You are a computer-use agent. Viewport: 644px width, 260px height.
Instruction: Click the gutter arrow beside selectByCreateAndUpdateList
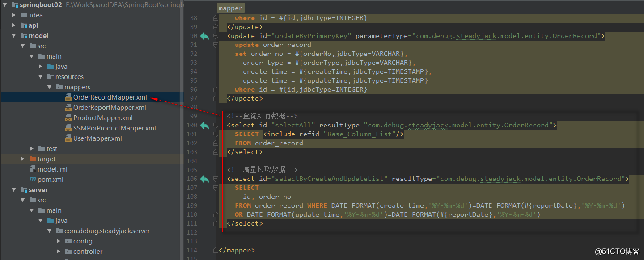point(204,179)
